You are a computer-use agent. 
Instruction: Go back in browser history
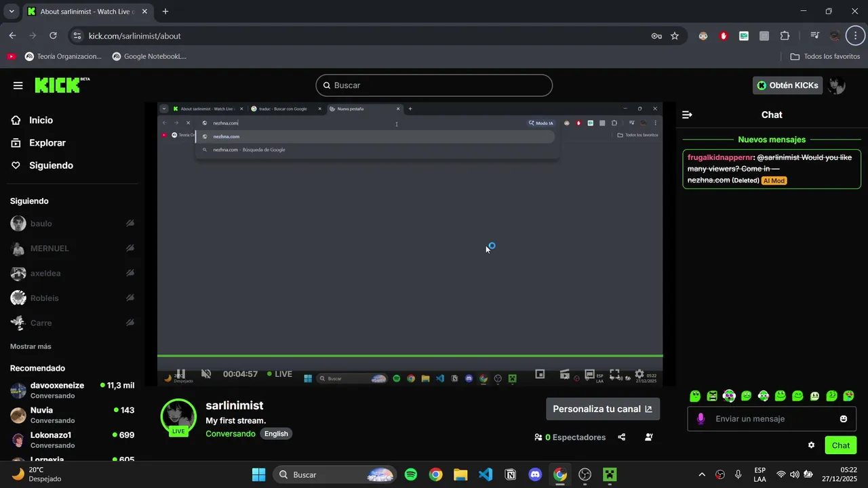[12, 36]
